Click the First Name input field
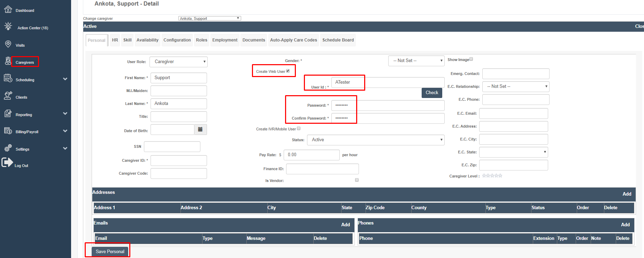The image size is (644, 258). tap(179, 78)
